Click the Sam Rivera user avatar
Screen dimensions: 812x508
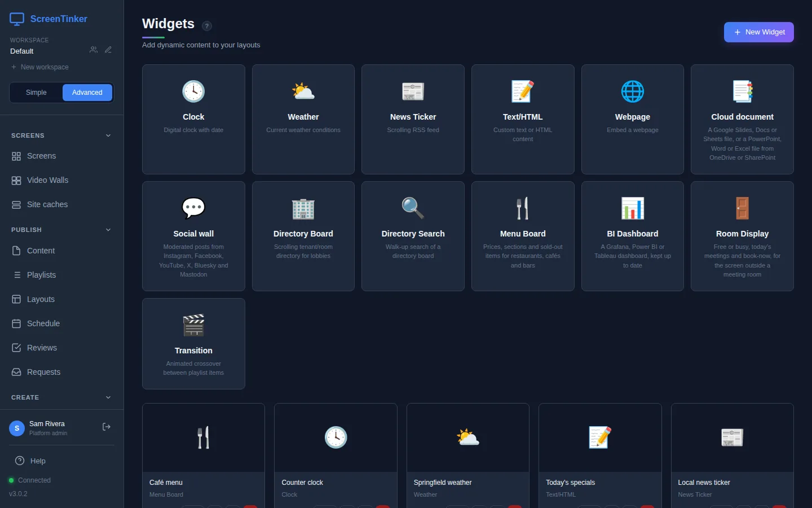[x=17, y=428]
